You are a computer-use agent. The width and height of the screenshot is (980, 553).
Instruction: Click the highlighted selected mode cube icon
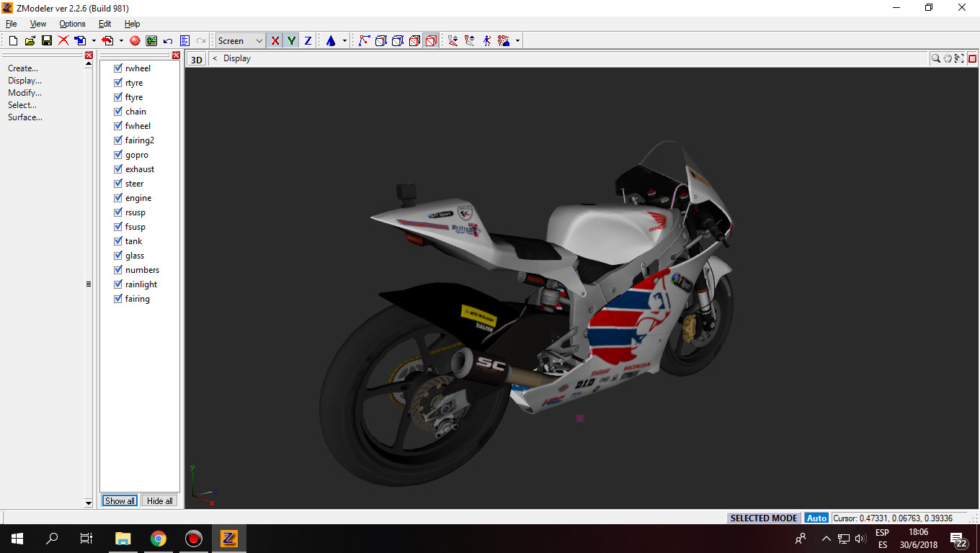click(x=431, y=41)
